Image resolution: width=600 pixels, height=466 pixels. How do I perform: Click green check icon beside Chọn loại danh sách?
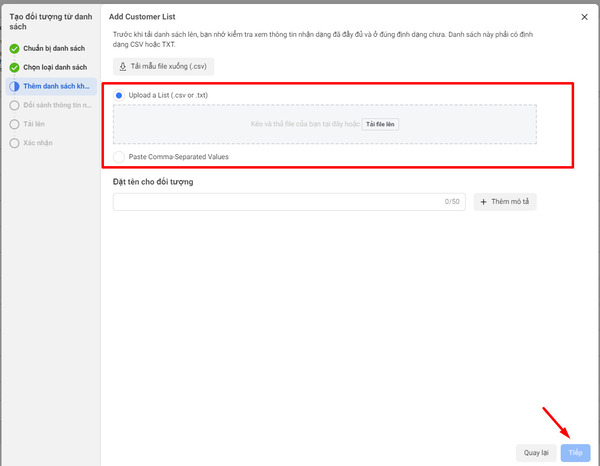coord(14,67)
